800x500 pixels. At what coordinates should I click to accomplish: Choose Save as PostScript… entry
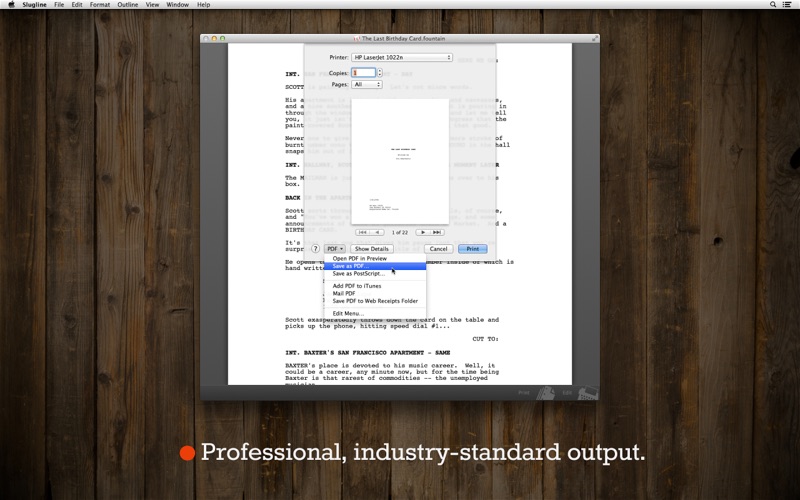pos(375,274)
